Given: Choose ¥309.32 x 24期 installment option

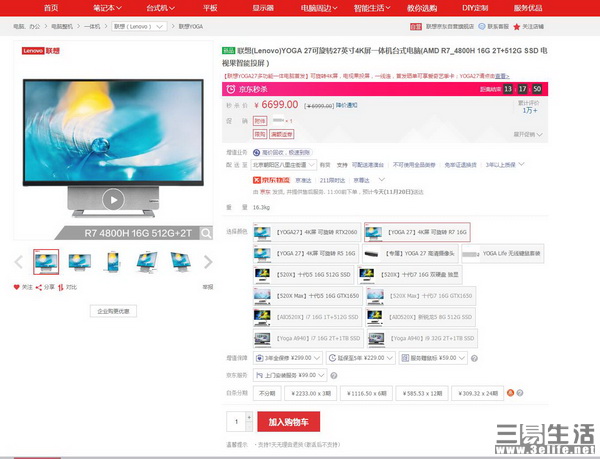Looking at the screenshot, I should 478,393.
